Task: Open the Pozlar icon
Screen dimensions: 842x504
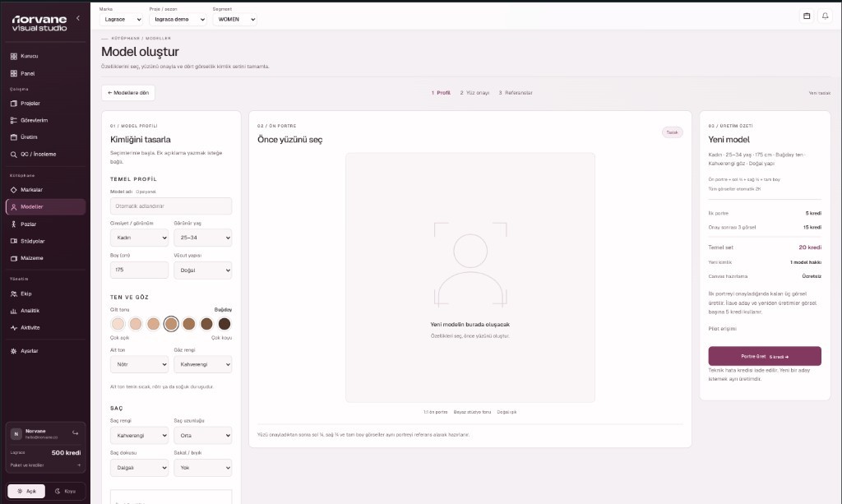Action: [x=13, y=224]
